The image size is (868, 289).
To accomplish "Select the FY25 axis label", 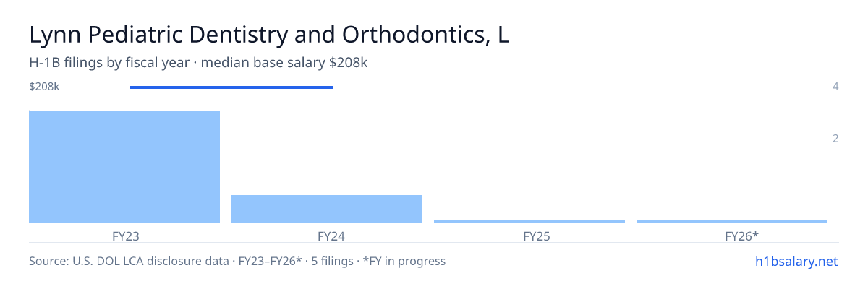I will coord(537,236).
